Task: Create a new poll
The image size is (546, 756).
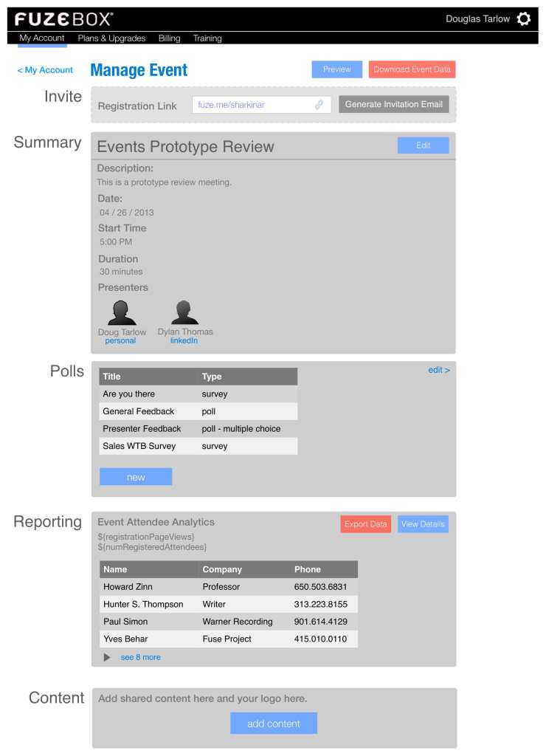Action: coord(136,477)
